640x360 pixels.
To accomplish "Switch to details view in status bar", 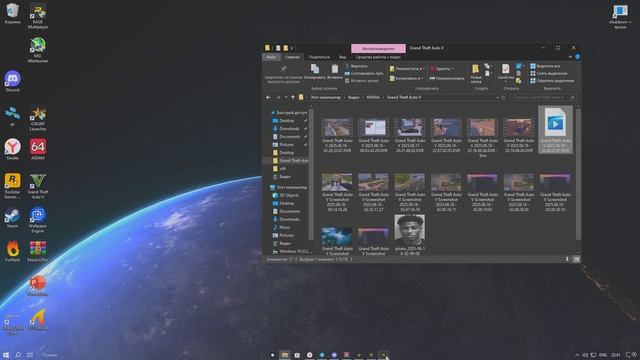I will (x=567, y=259).
